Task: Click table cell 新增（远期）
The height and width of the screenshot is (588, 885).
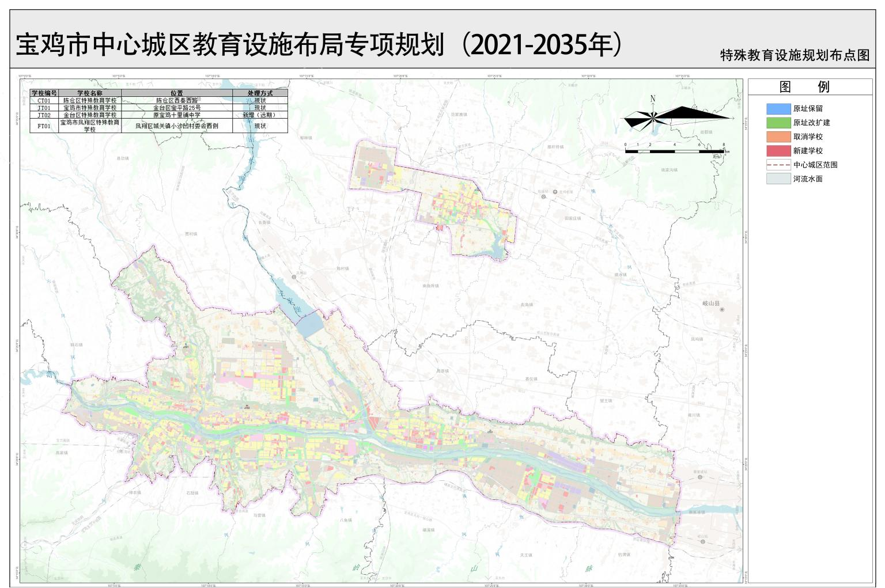Action: tap(260, 115)
